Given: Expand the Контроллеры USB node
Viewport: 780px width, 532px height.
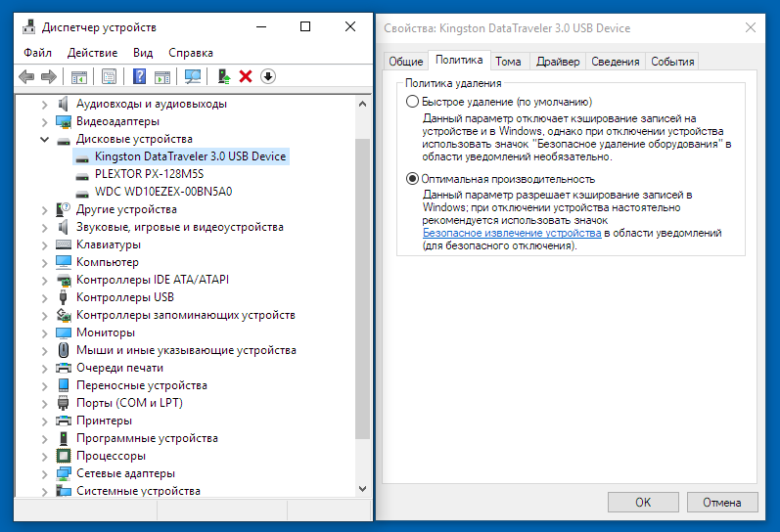Looking at the screenshot, I should tap(44, 298).
